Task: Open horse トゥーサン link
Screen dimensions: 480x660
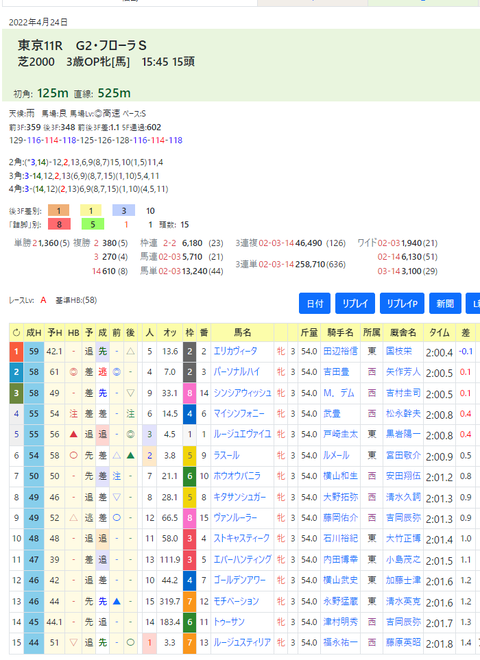Action: (x=229, y=622)
